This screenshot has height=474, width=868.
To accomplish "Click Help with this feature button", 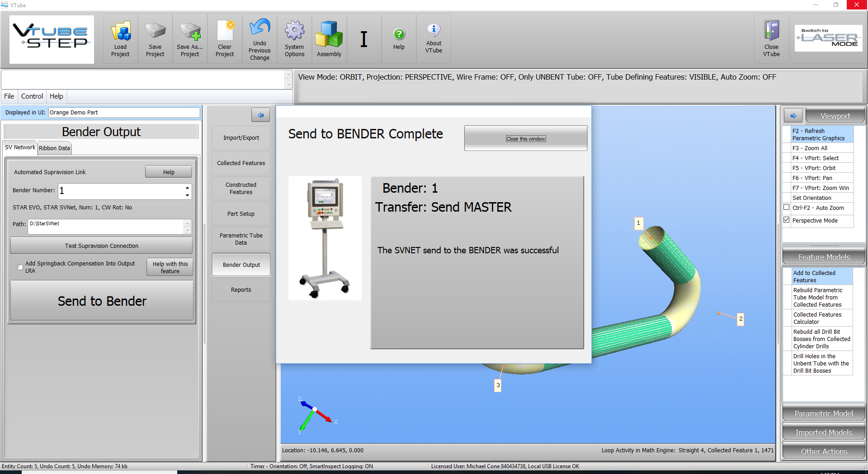I will click(170, 267).
